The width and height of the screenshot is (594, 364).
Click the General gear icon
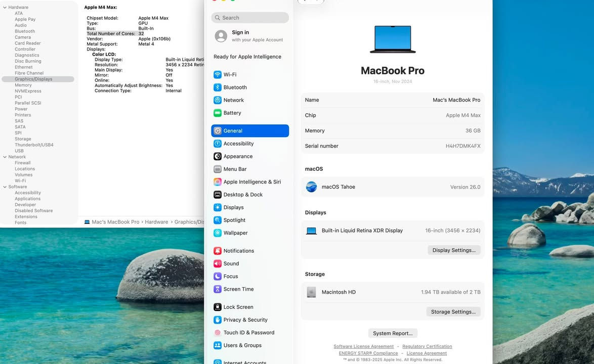click(x=218, y=131)
